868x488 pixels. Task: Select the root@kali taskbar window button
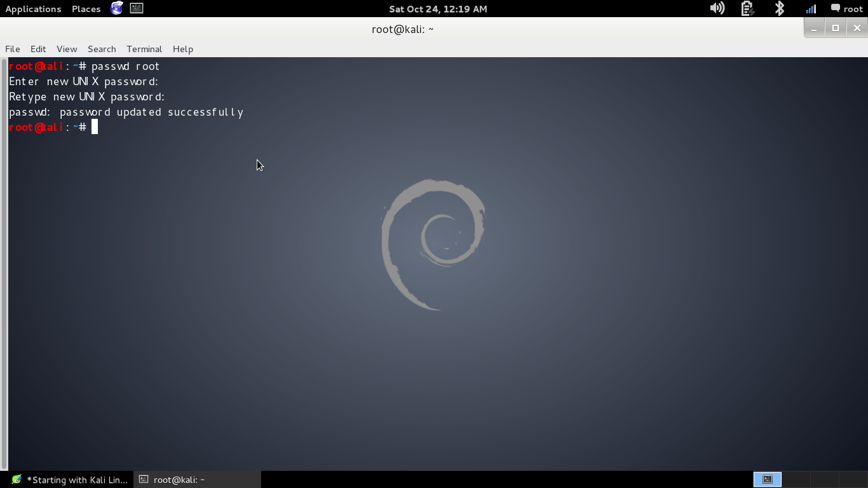[198, 480]
